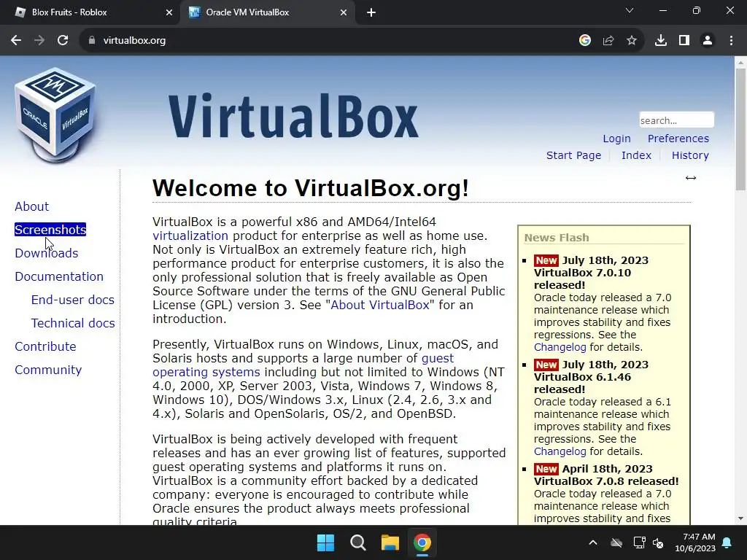
Task: Follow the virtualization link
Action: pyautogui.click(x=190, y=236)
